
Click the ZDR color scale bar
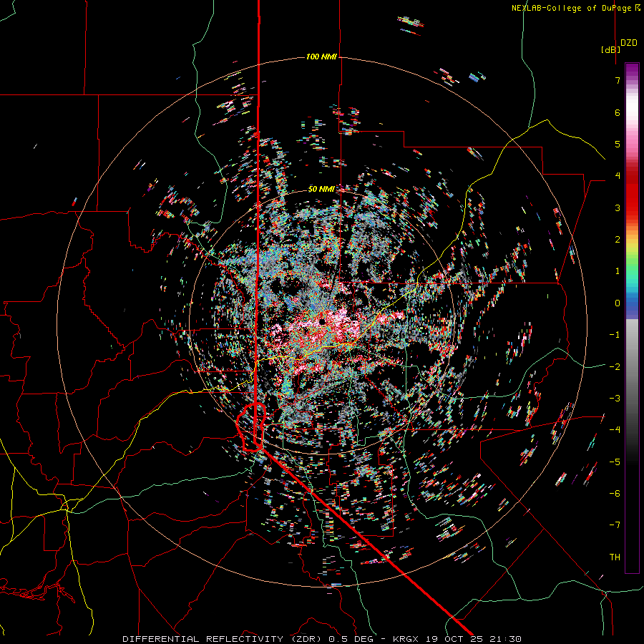click(632, 318)
